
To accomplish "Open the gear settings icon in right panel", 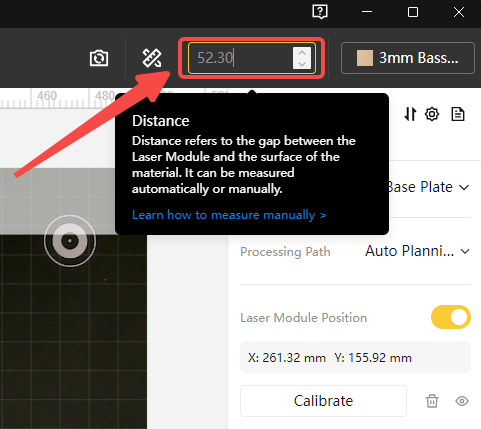I will [432, 114].
